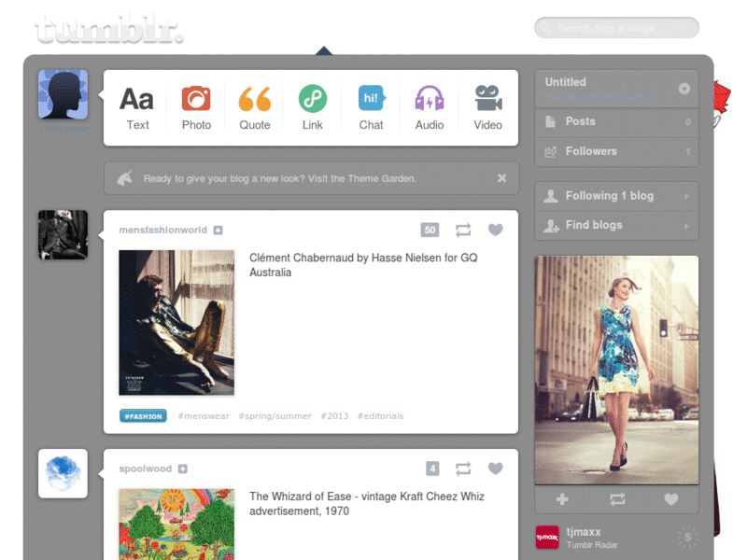
Task: Reblog the Tumblr Radar photo
Action: pos(617,499)
